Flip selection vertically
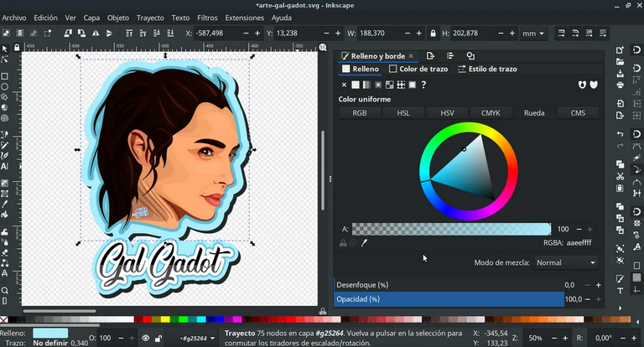 (x=109, y=34)
